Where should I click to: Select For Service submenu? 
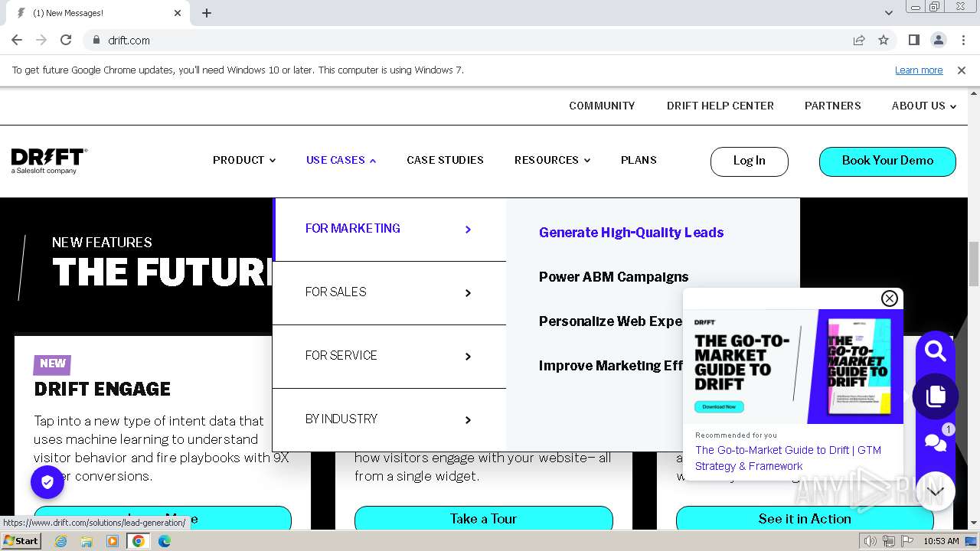(390, 357)
